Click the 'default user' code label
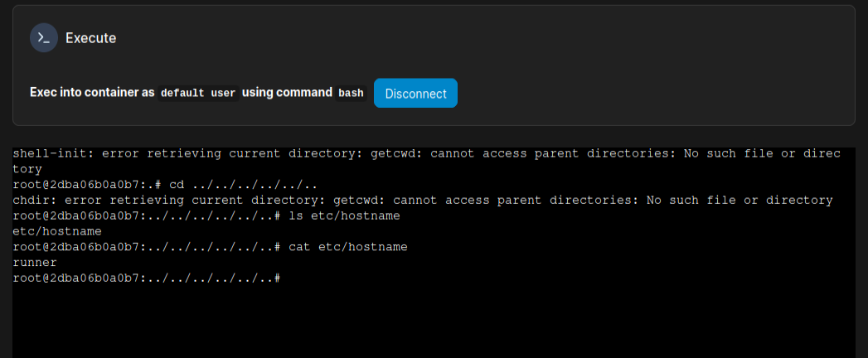Viewport: 868px width, 358px height. coord(198,93)
